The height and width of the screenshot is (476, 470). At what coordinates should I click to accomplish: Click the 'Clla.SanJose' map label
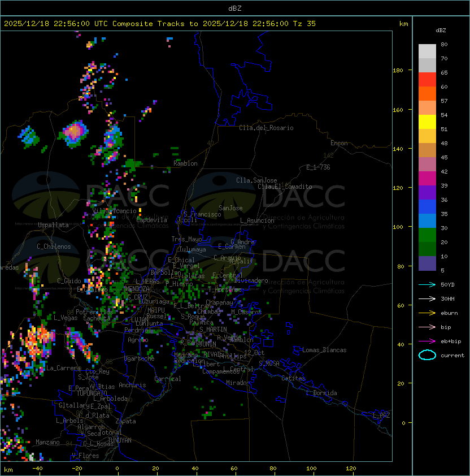[256, 180]
